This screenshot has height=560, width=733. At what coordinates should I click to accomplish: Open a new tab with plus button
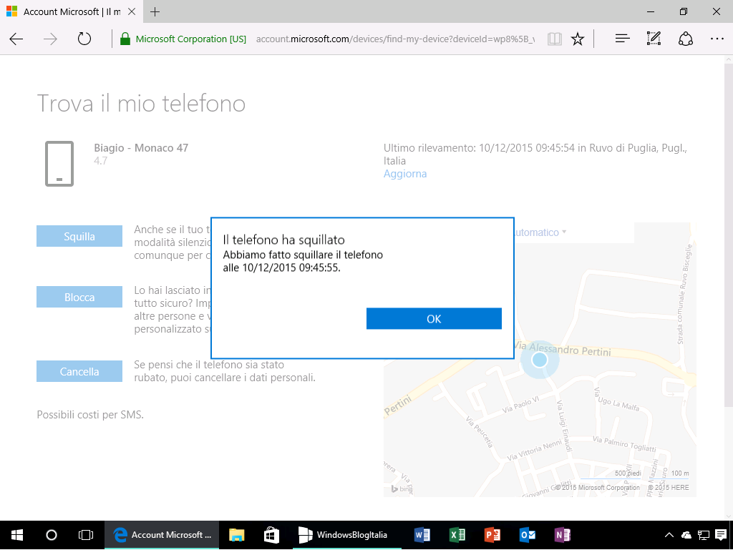click(155, 11)
